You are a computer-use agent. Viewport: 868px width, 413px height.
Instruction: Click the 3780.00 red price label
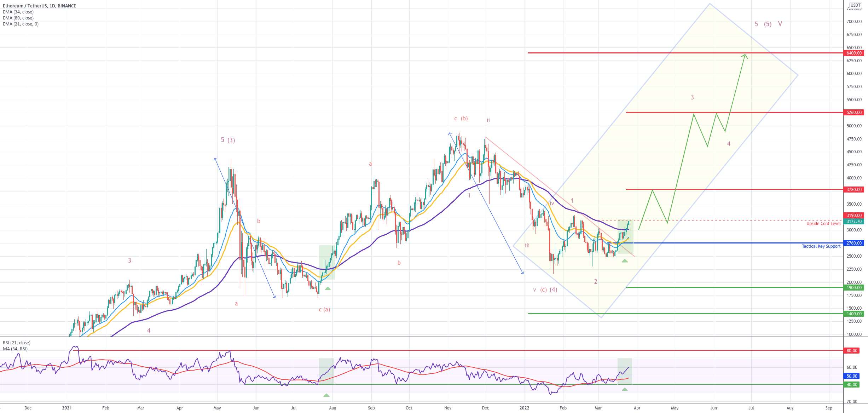pos(854,190)
